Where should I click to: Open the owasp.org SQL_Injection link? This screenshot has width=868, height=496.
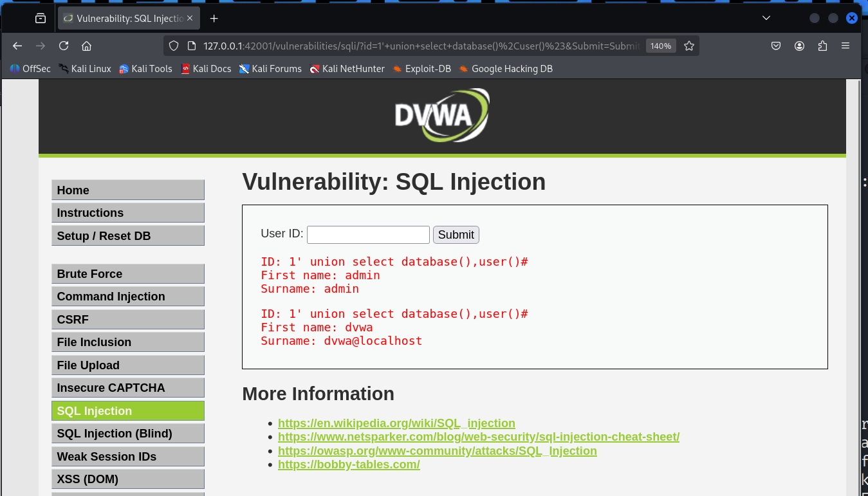438,451
